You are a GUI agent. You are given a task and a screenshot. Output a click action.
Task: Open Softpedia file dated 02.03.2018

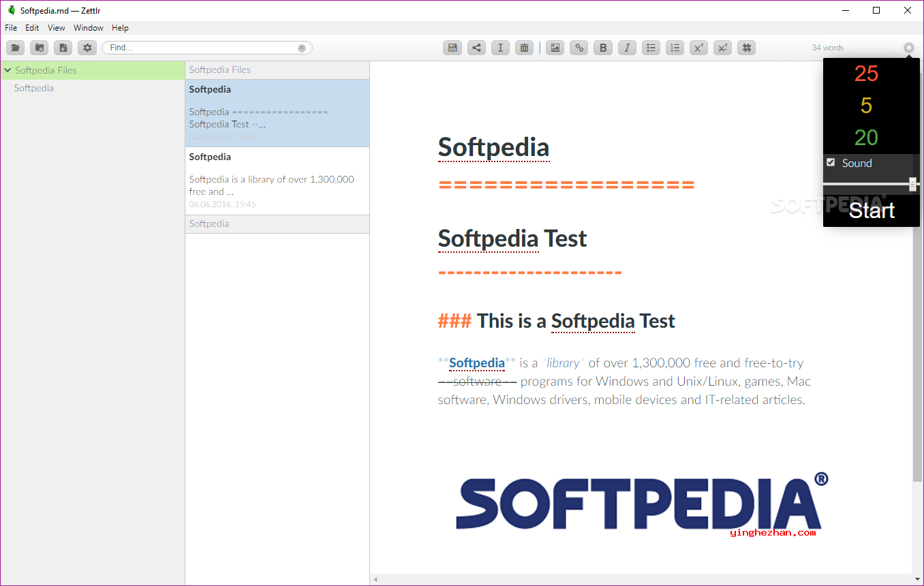(x=277, y=113)
